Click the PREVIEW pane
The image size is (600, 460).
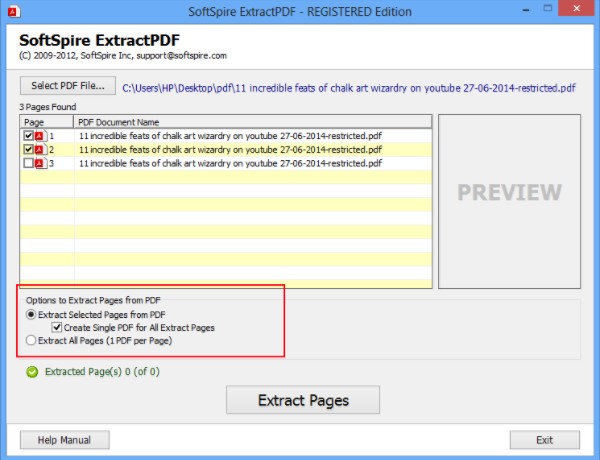tap(509, 201)
